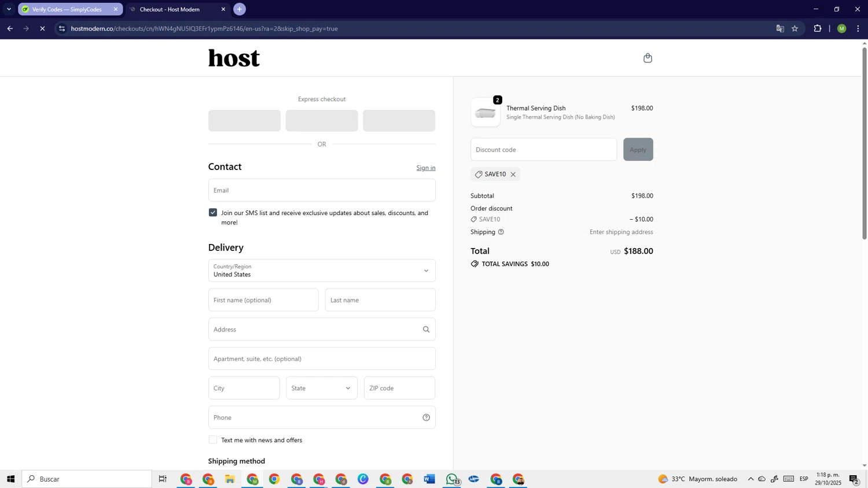The image size is (868, 488).
Task: Click the Shipping info question icon
Action: 501,232
